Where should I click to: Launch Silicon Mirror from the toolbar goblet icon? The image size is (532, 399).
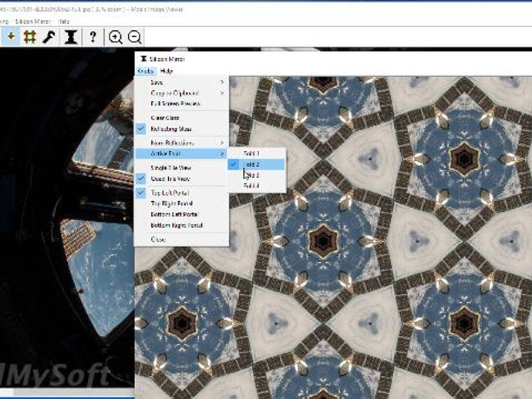[x=71, y=37]
